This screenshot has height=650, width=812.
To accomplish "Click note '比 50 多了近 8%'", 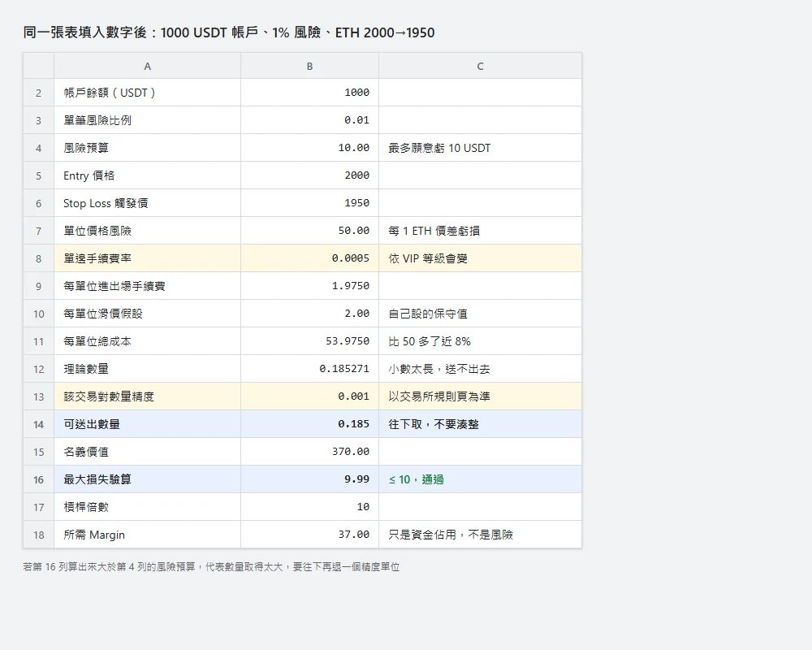I will pos(480,341).
